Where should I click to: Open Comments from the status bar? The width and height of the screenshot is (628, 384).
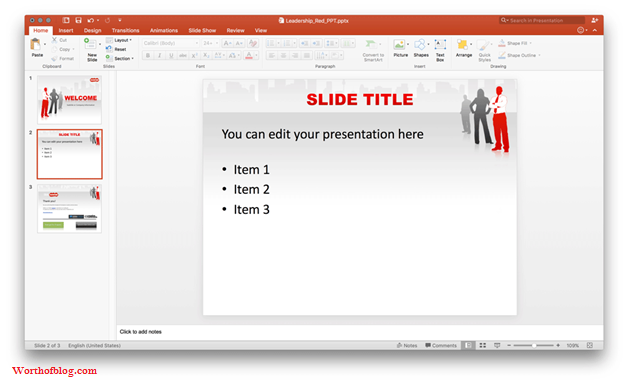[441, 345]
